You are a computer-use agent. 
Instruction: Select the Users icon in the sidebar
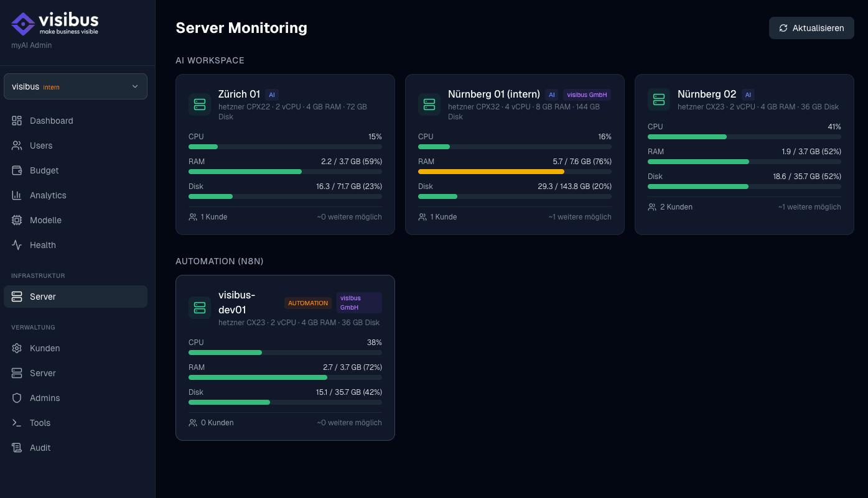coord(17,145)
